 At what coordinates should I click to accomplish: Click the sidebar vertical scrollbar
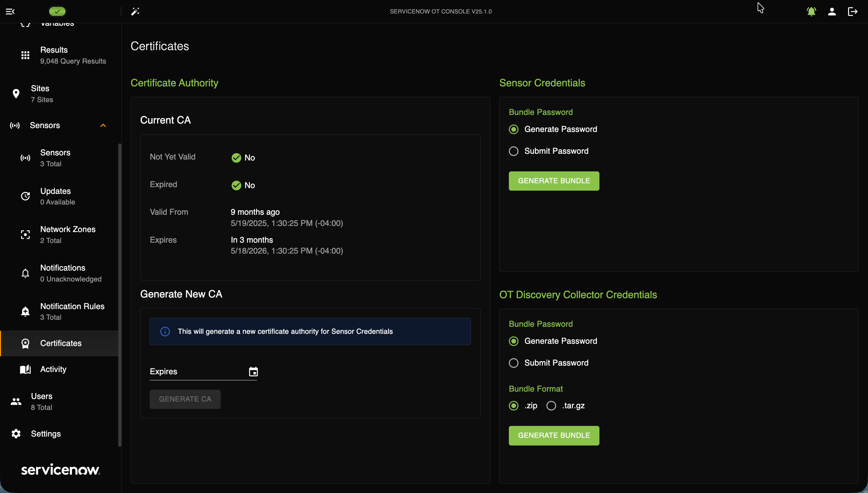[120, 295]
